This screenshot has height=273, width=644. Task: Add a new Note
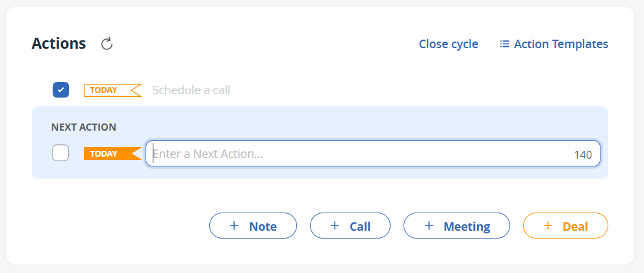pos(253,226)
